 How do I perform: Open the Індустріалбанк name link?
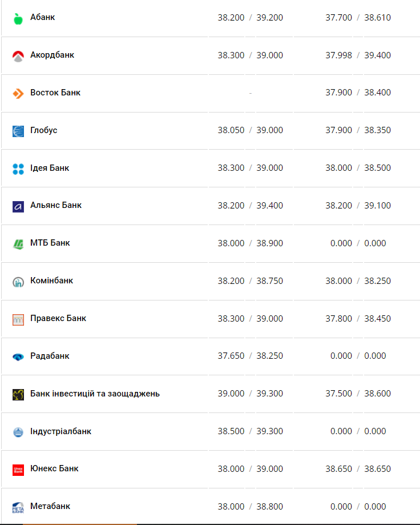point(60,431)
